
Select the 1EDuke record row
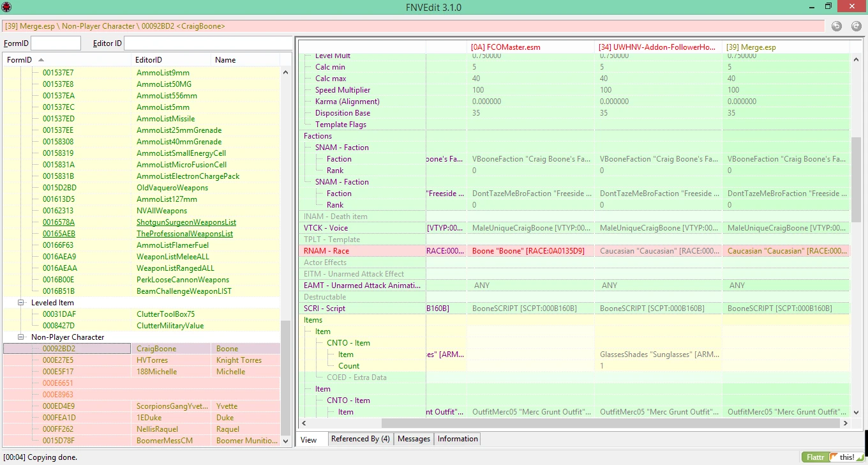pyautogui.click(x=141, y=418)
